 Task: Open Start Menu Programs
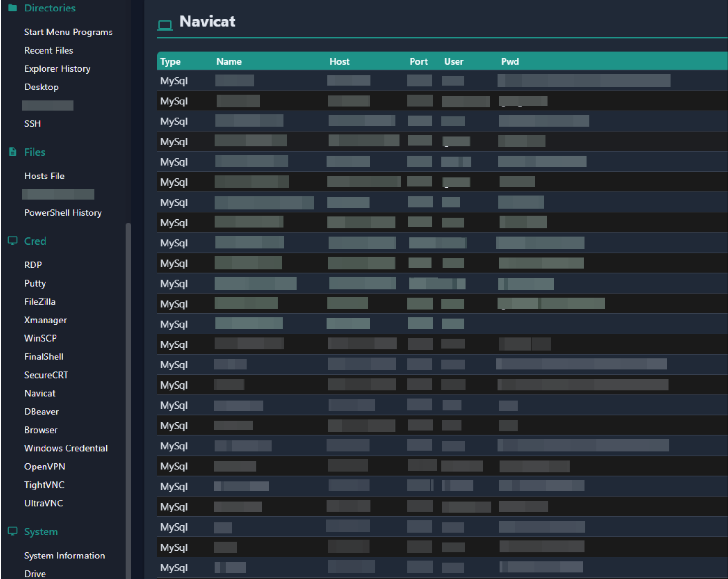(68, 32)
